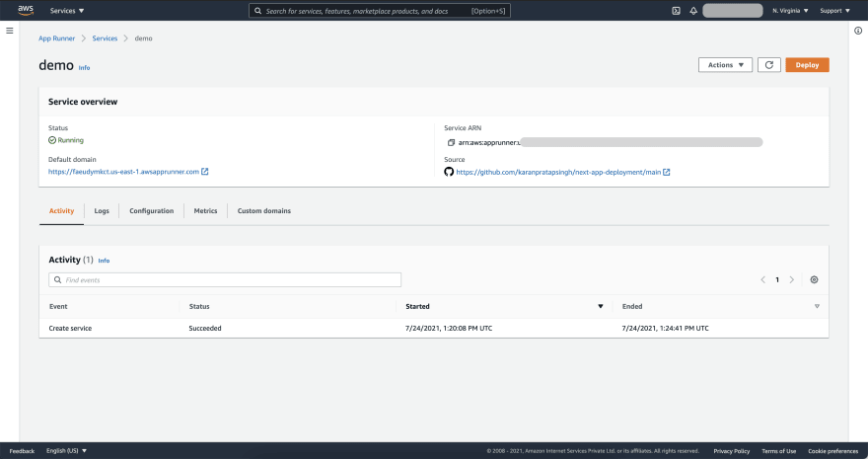Expand the Services menu in top bar
This screenshot has height=459, width=868.
pyautogui.click(x=67, y=11)
